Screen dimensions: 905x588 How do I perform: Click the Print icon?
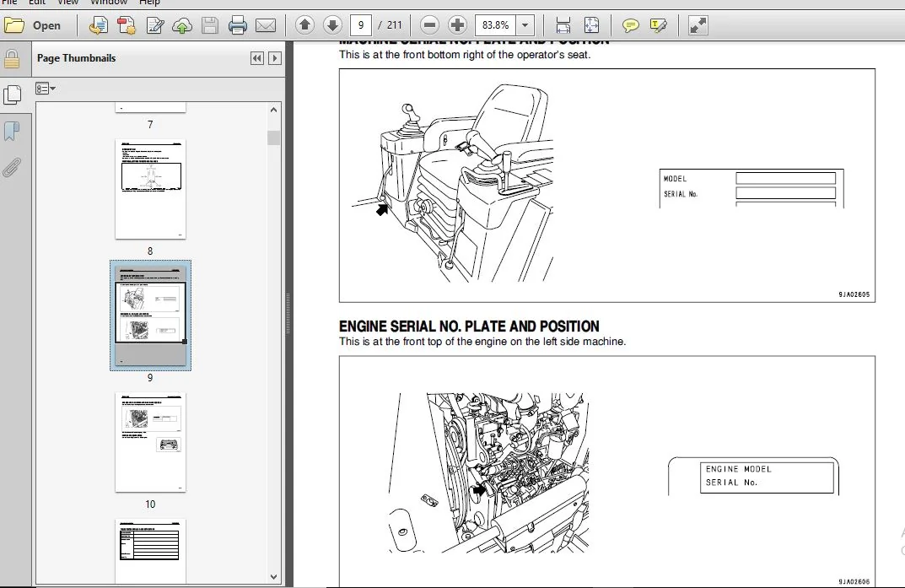point(237,25)
